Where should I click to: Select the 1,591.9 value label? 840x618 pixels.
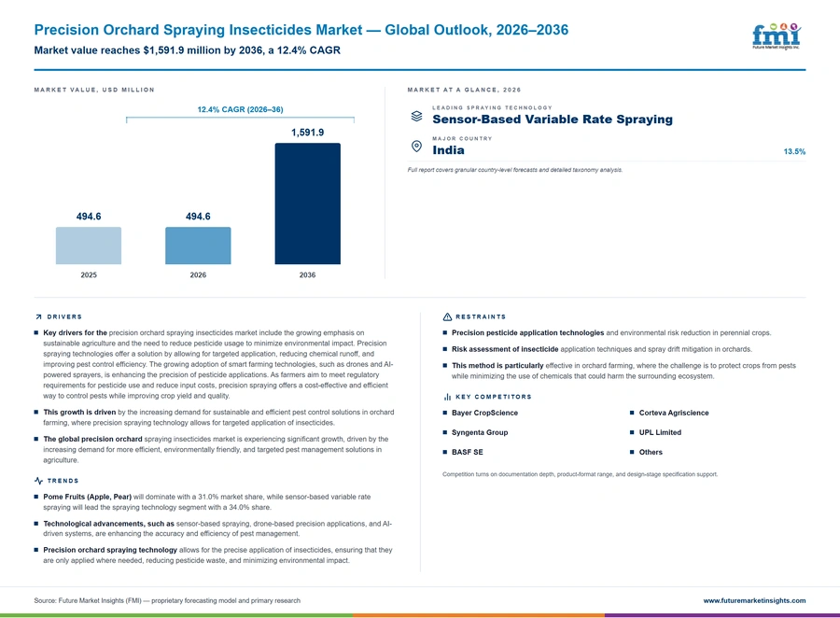307,133
